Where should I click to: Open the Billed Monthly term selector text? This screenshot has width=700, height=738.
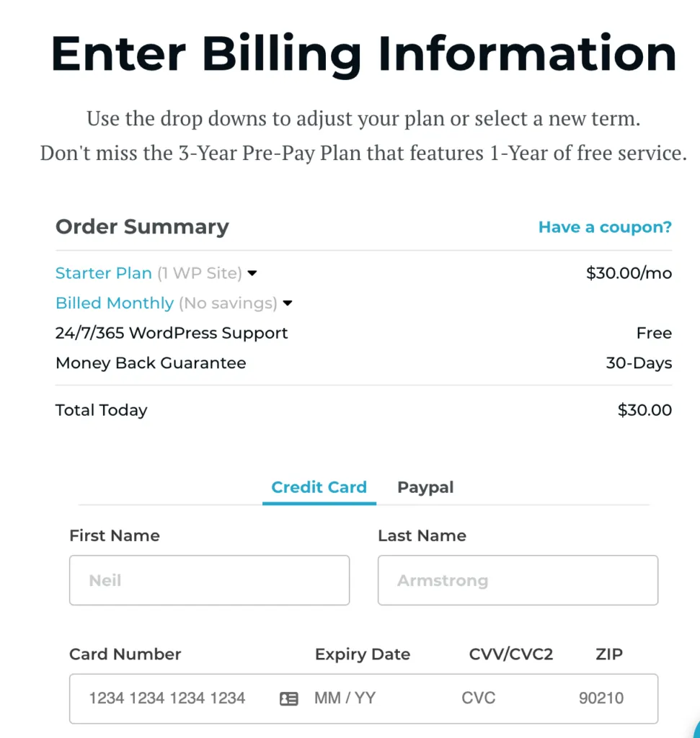(115, 303)
